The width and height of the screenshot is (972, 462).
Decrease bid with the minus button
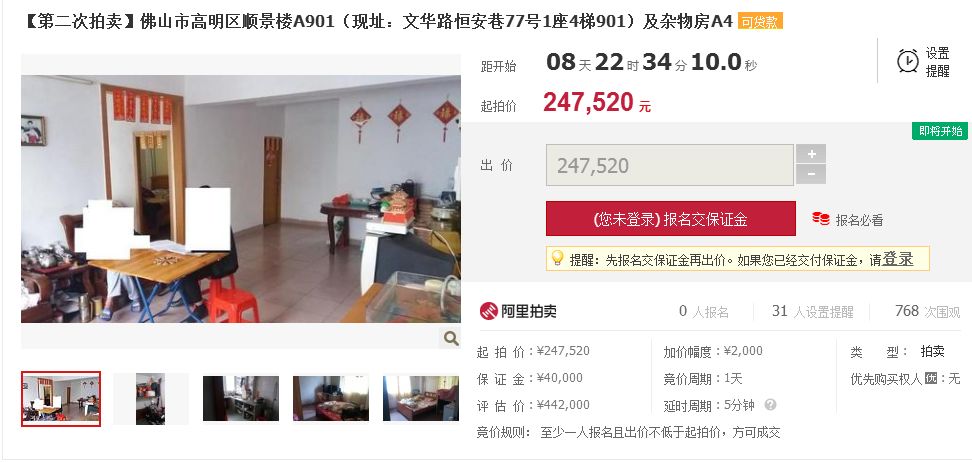point(811,174)
